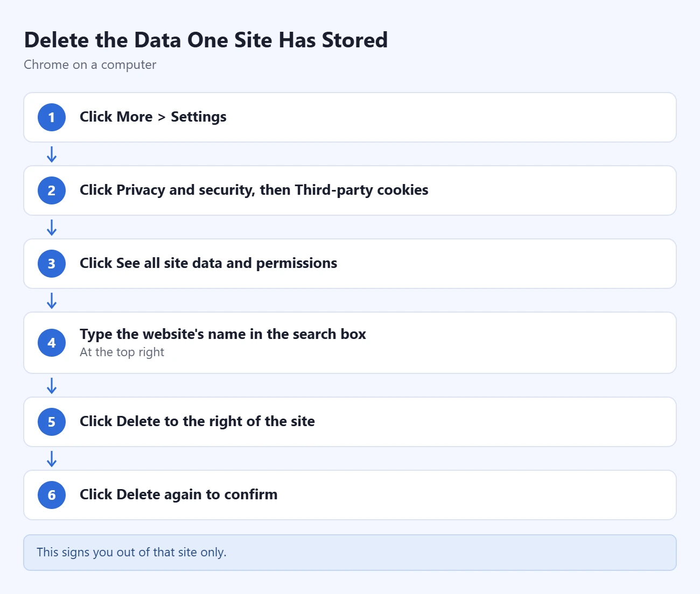This screenshot has height=594, width=700.
Task: Select the "Click More > Settings" step text
Action: 153,117
